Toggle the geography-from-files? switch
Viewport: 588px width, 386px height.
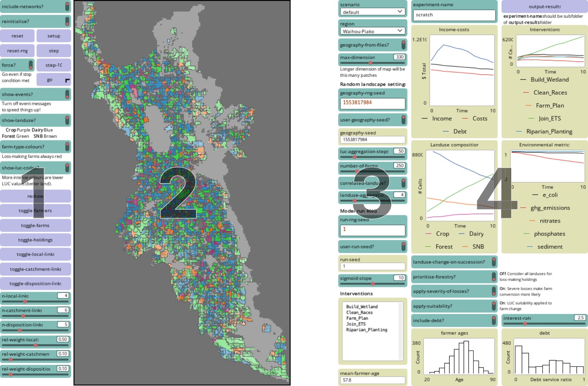[x=403, y=45]
